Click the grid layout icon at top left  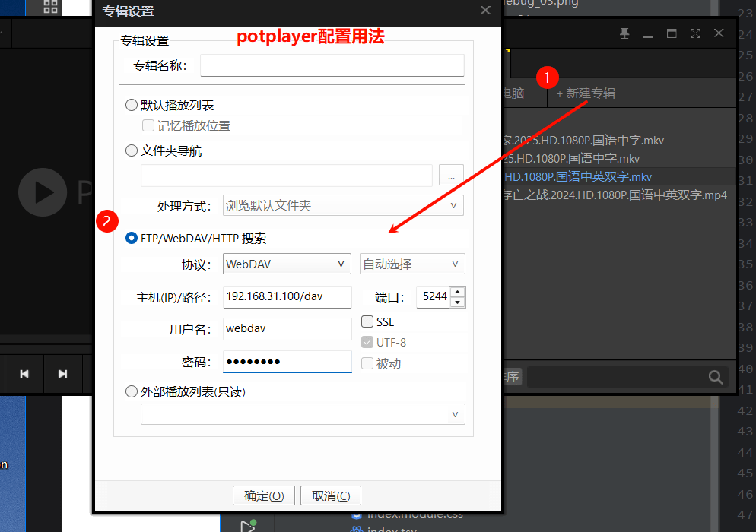click(x=50, y=7)
